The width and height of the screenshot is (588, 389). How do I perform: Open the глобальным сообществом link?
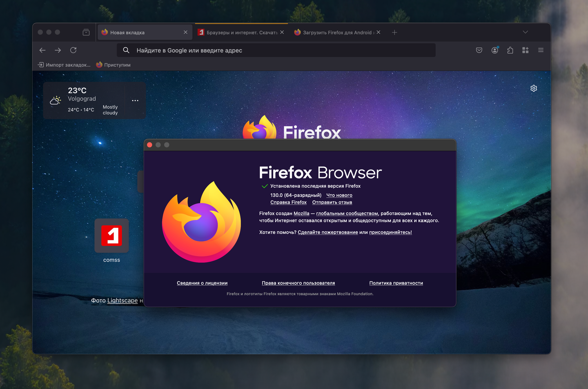(x=347, y=214)
